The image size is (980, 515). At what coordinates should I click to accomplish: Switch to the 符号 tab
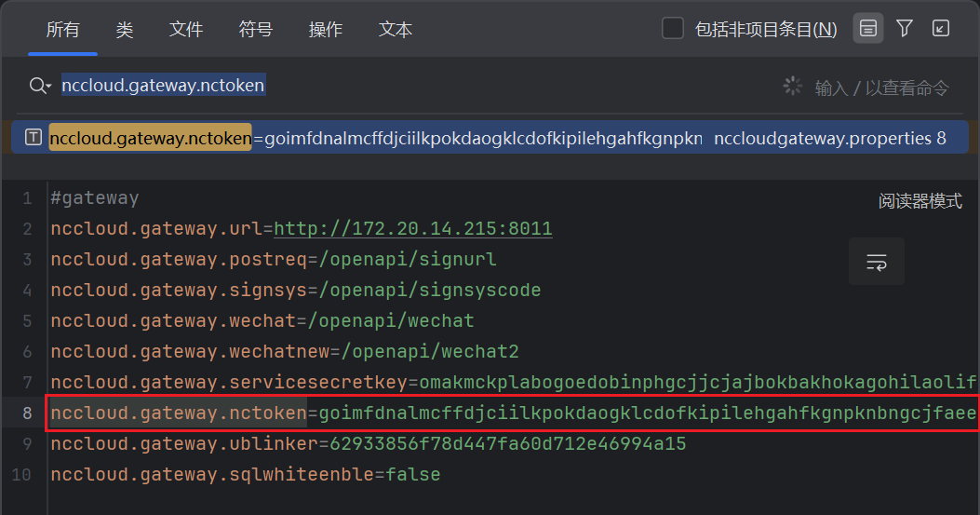click(256, 30)
